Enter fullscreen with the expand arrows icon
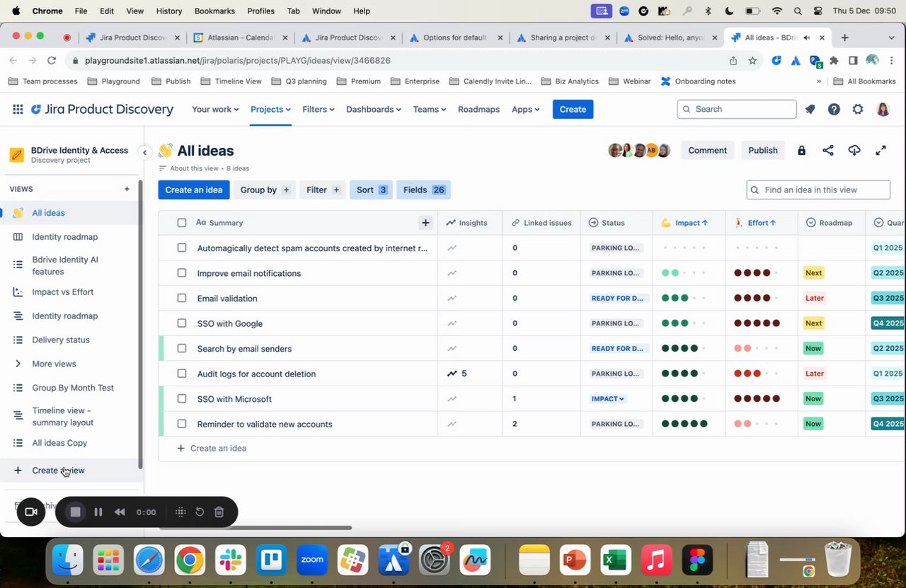906x588 pixels. (x=881, y=150)
